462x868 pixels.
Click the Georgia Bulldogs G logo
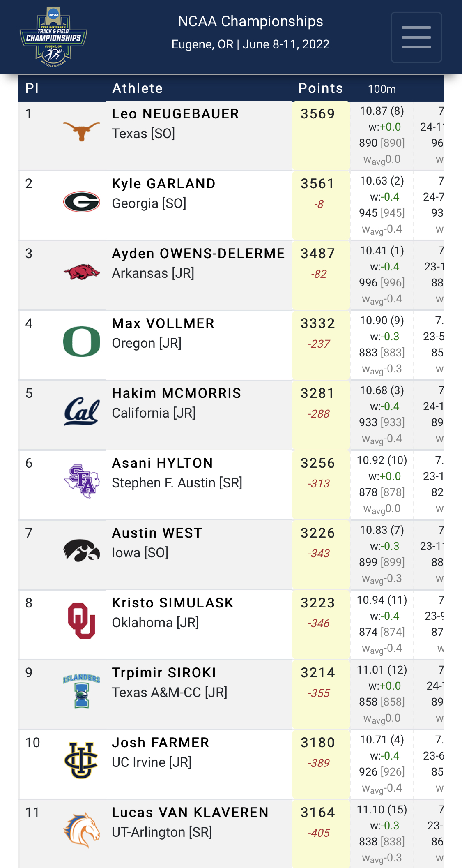(82, 202)
